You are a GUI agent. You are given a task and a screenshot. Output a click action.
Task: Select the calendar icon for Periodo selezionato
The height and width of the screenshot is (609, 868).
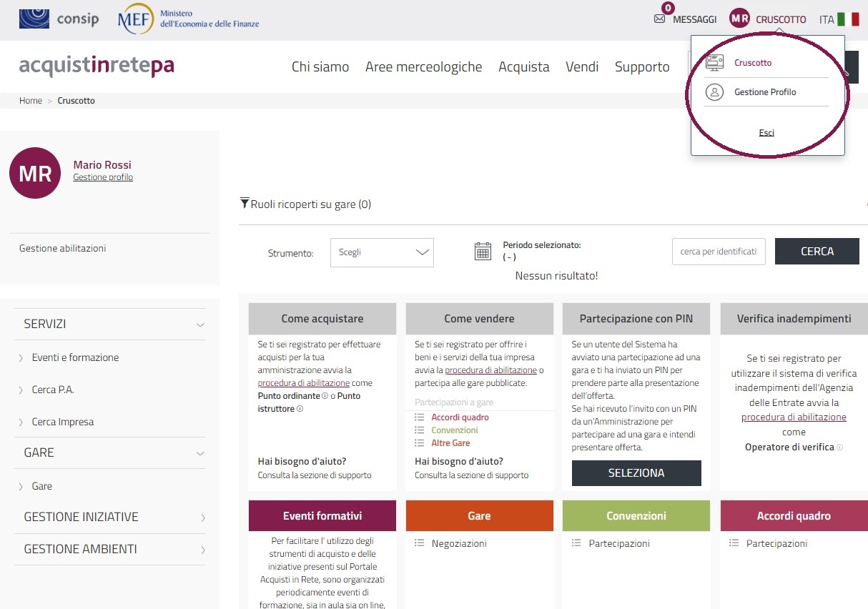pyautogui.click(x=483, y=251)
